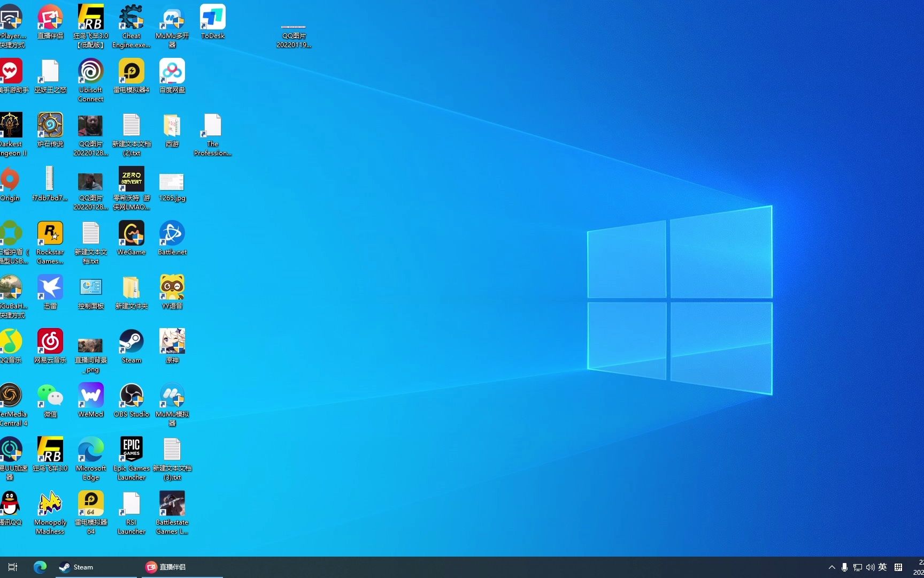Expand hidden system tray icons chevron
The width and height of the screenshot is (924, 578).
pyautogui.click(x=831, y=567)
